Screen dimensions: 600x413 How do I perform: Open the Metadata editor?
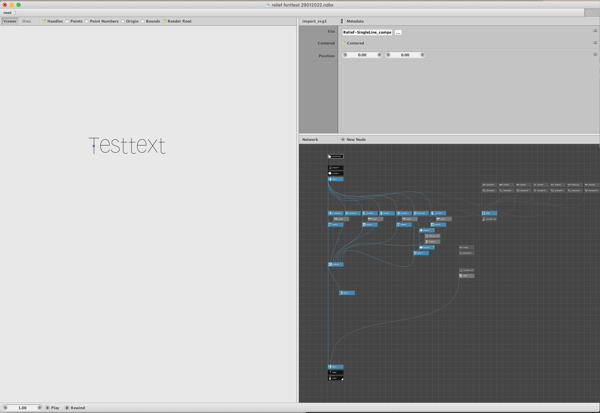[355, 21]
